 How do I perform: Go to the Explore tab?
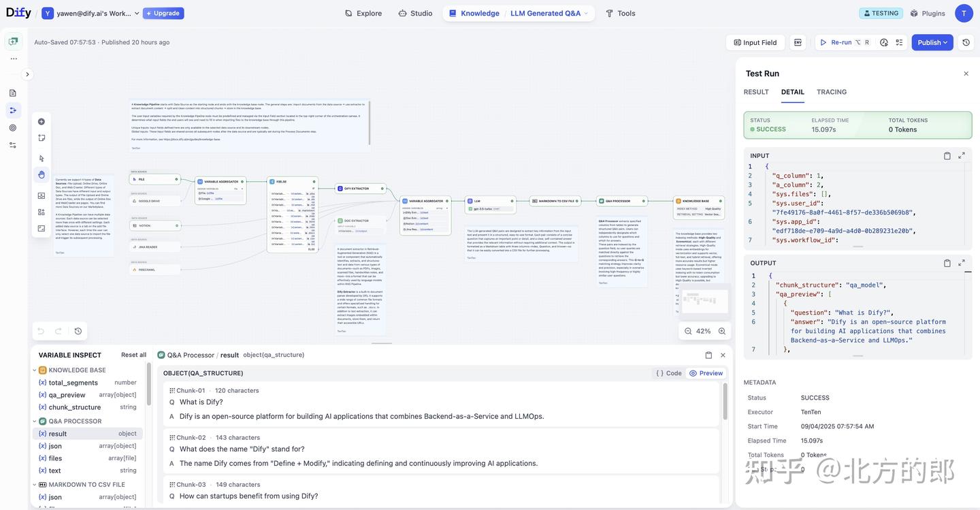(363, 13)
